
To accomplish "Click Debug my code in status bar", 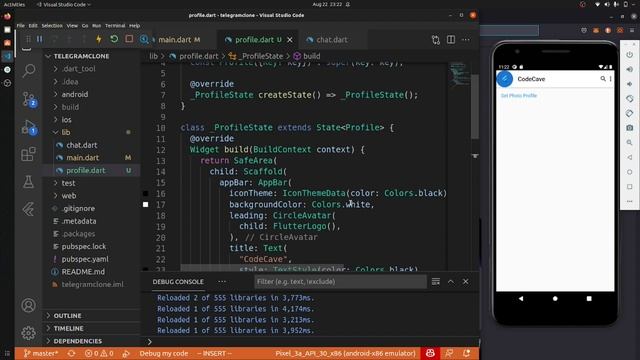I will [x=164, y=353].
